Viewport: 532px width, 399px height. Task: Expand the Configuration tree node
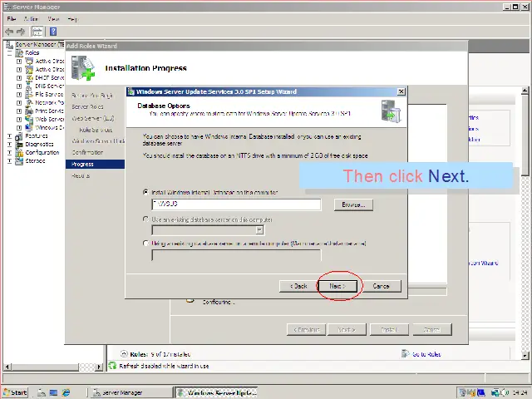pyautogui.click(x=9, y=153)
